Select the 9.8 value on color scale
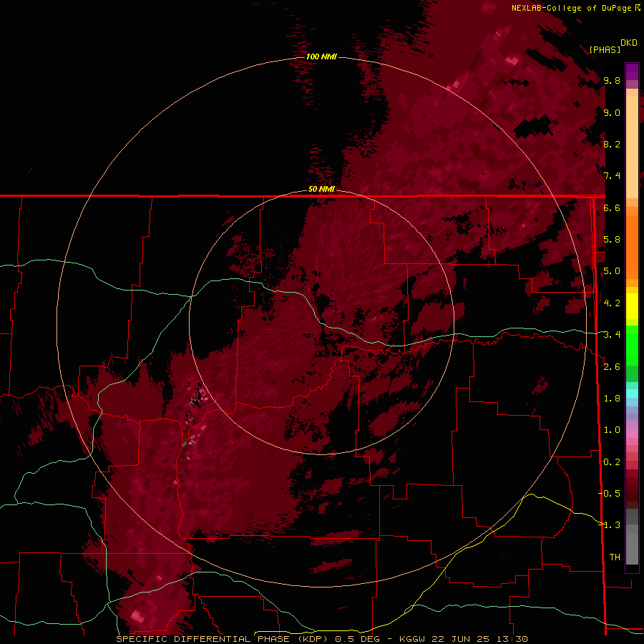 (612, 80)
